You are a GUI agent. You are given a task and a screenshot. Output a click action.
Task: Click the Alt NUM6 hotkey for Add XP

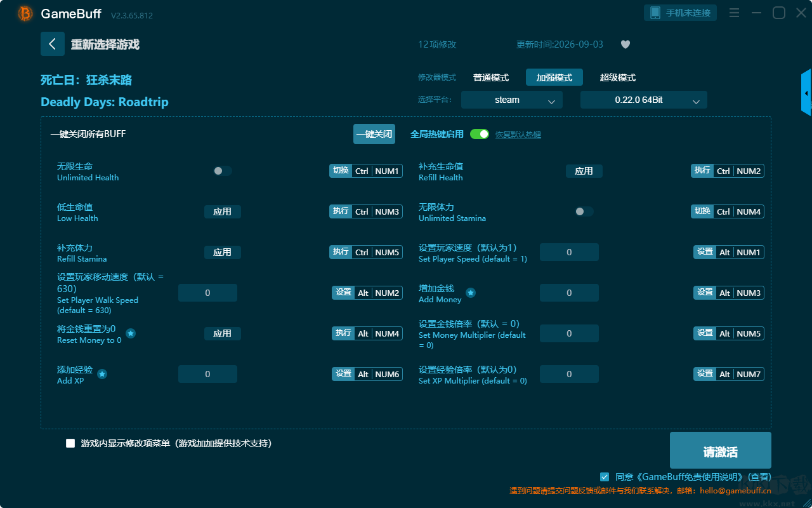pos(367,374)
